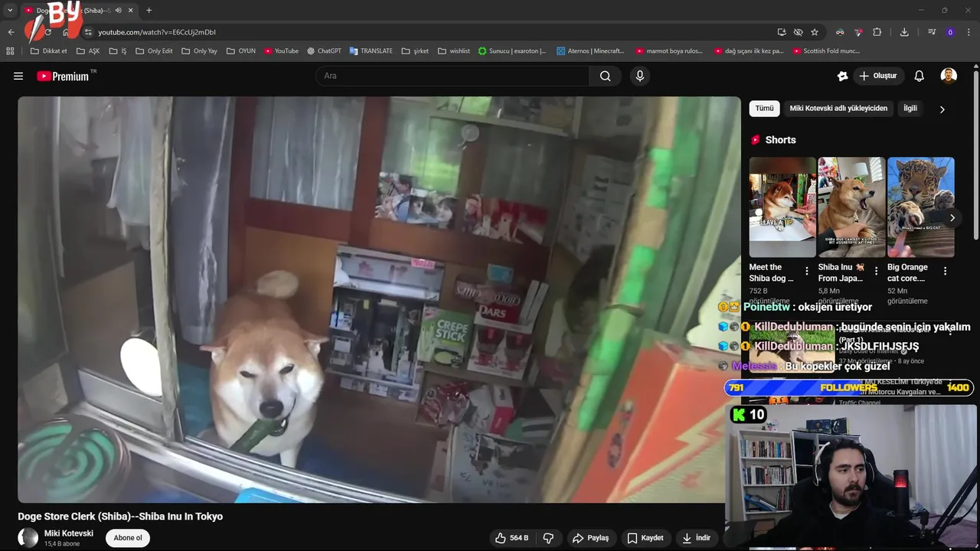Open the Chrome downloads icon

[x=904, y=32]
